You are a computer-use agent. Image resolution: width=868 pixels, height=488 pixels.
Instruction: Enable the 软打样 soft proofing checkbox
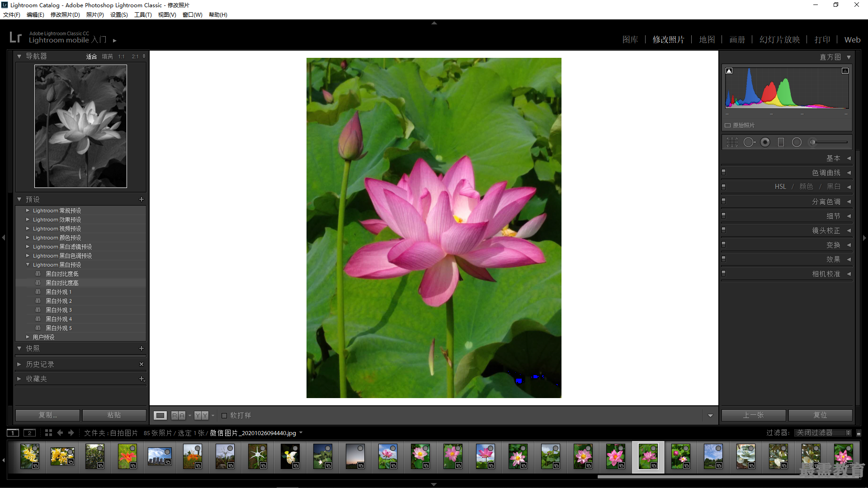point(224,415)
